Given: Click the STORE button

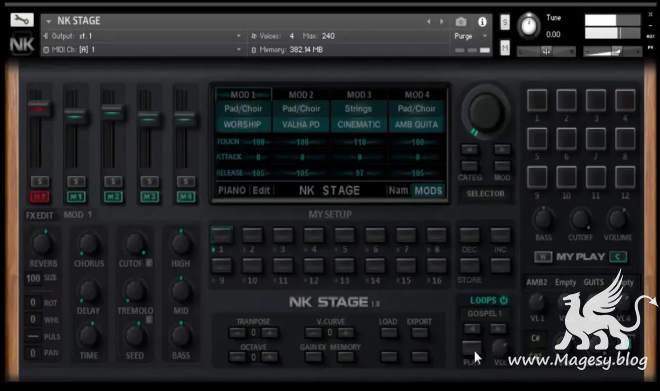Looking at the screenshot, I should coord(469,266).
